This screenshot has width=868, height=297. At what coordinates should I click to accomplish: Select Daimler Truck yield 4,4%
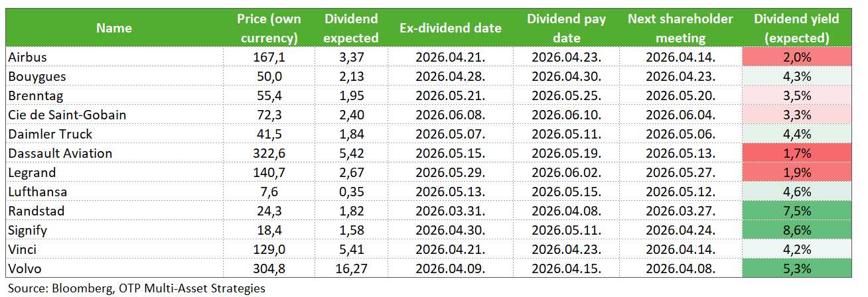(796, 135)
